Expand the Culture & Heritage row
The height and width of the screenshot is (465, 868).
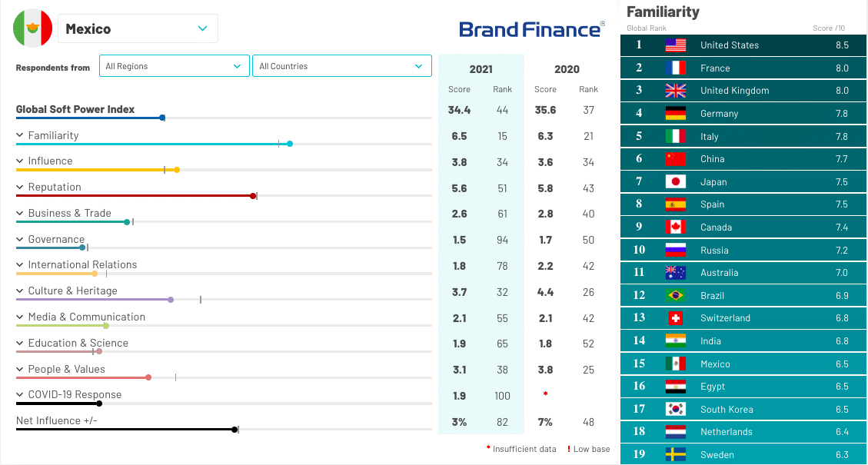coord(20,291)
